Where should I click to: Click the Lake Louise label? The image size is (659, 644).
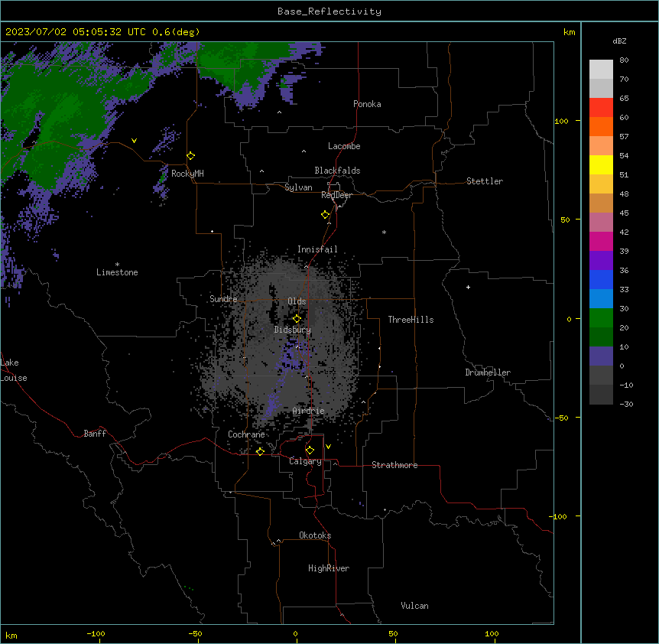tap(14, 370)
